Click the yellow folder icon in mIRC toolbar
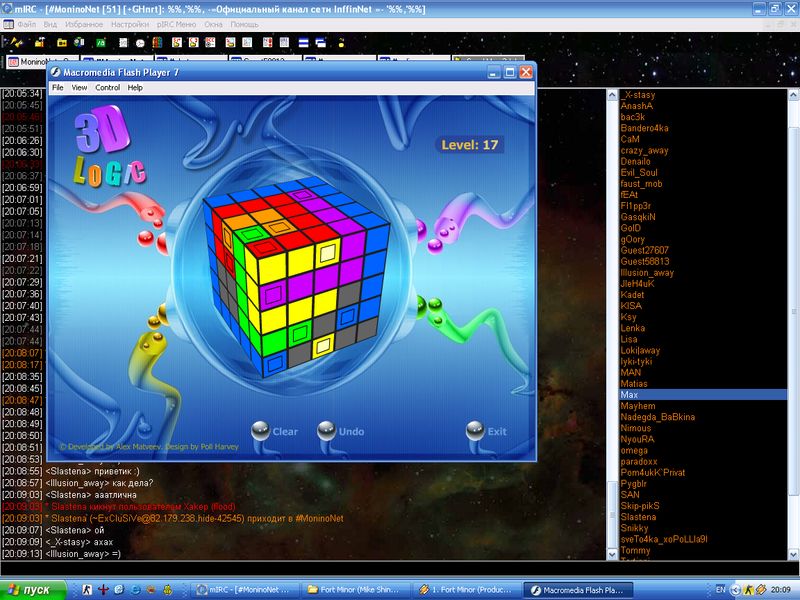This screenshot has height=600, width=800. 62,42
